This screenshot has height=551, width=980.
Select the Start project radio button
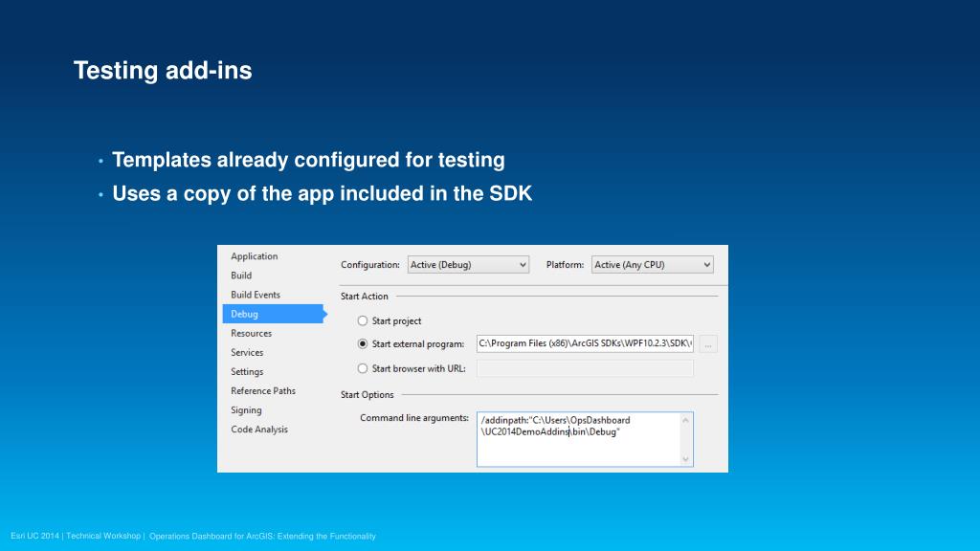[x=363, y=321]
